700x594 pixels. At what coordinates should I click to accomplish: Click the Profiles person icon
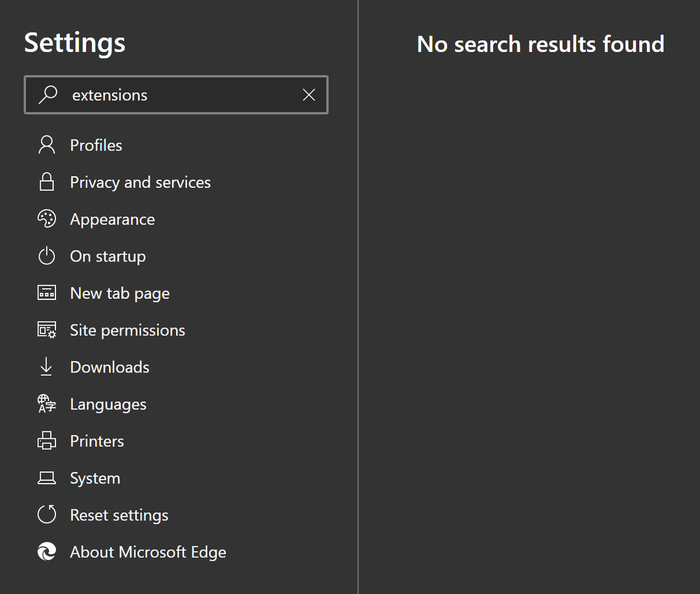tap(47, 145)
